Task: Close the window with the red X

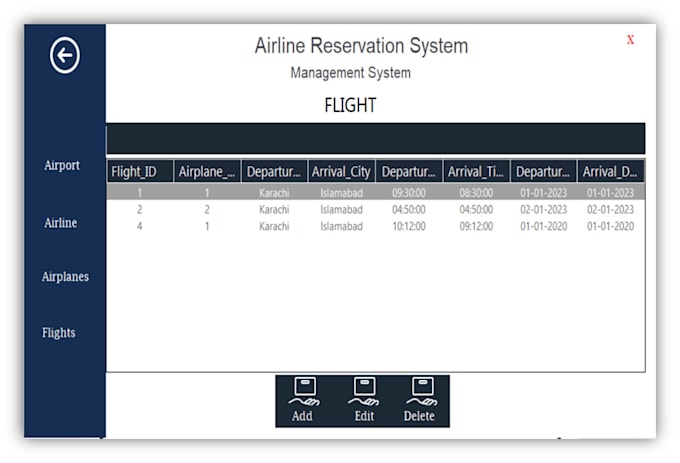Action: tap(630, 40)
